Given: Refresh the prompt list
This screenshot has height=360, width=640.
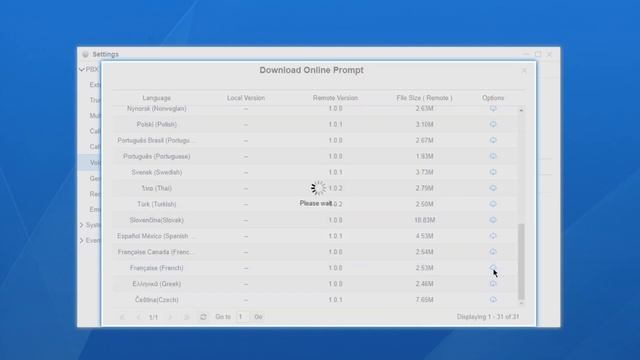Looking at the screenshot, I should point(203,317).
